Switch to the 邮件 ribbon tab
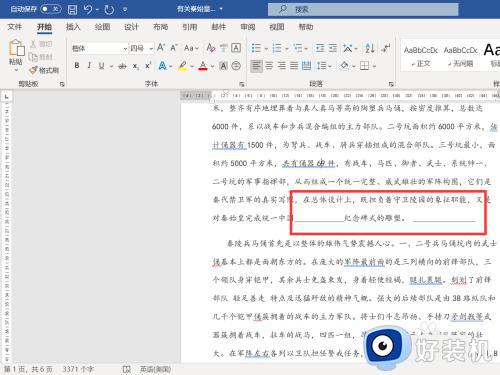 point(219,27)
